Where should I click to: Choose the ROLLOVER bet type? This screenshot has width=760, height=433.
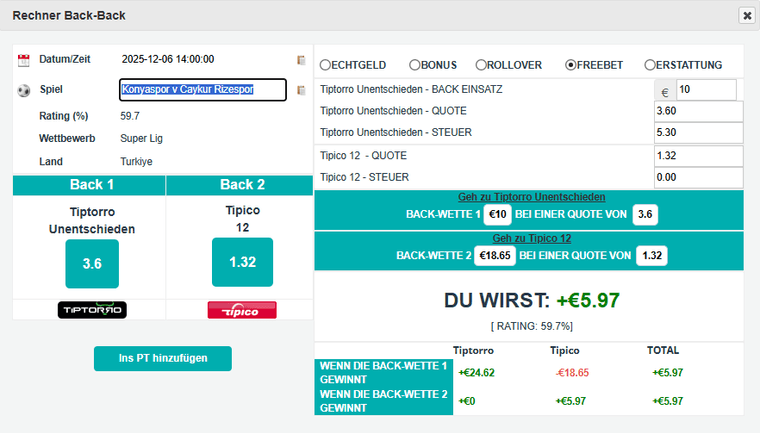point(481,65)
